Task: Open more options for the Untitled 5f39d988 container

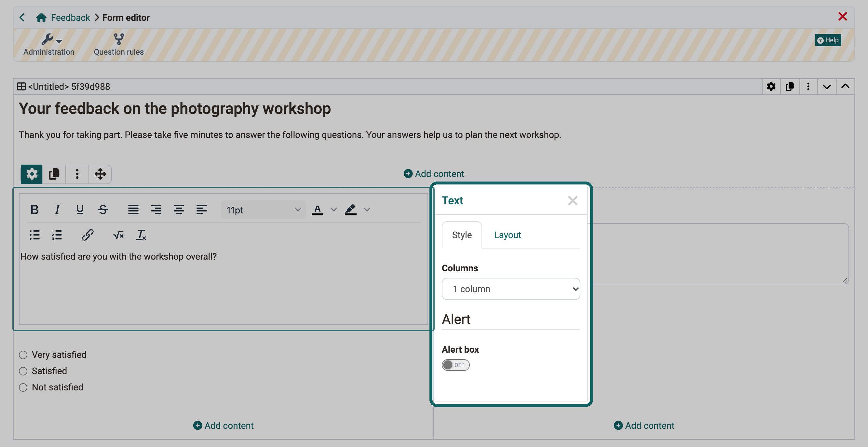Action: 808,87
